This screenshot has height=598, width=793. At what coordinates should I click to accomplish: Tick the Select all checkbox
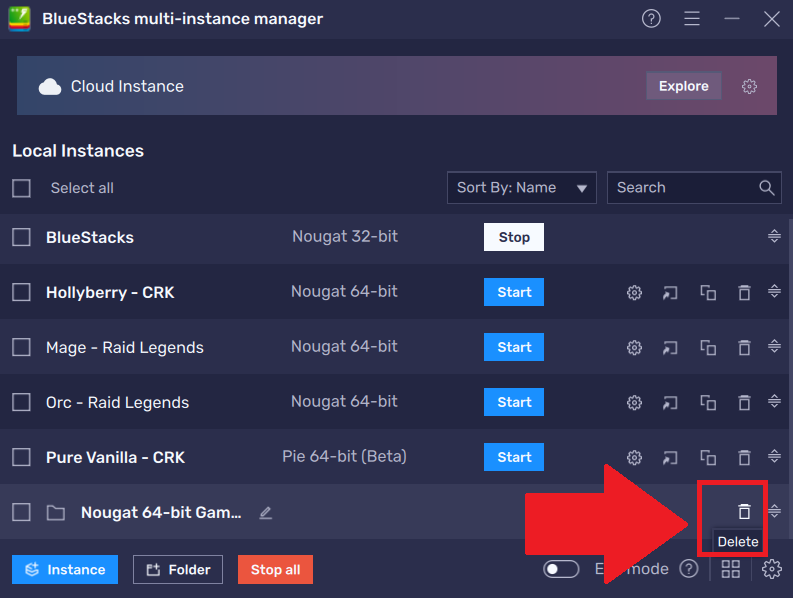coord(21,188)
